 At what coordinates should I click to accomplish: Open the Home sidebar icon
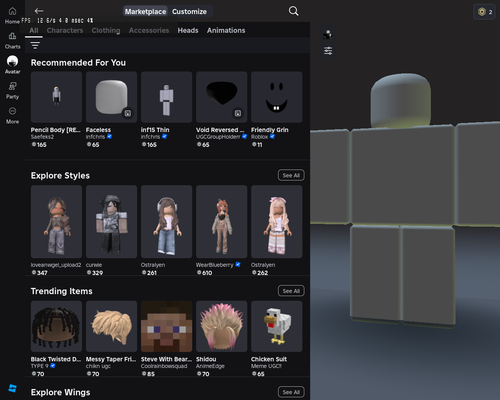click(x=12, y=12)
